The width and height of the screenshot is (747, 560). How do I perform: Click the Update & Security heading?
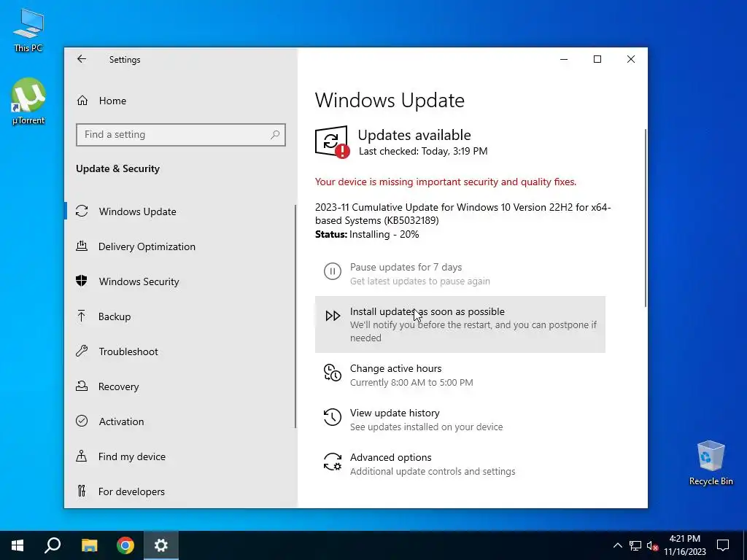tap(117, 168)
